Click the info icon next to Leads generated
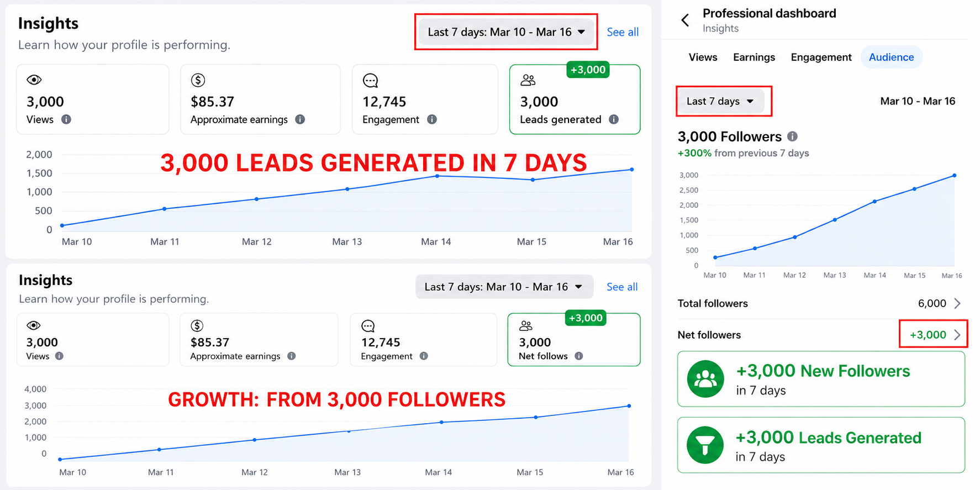 614,119
